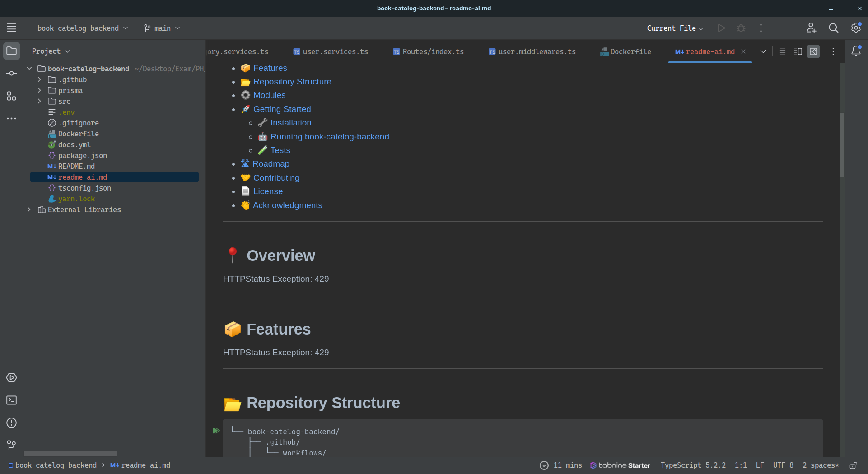Switch to editor-only view
The width and height of the screenshot is (868, 474).
click(783, 51)
